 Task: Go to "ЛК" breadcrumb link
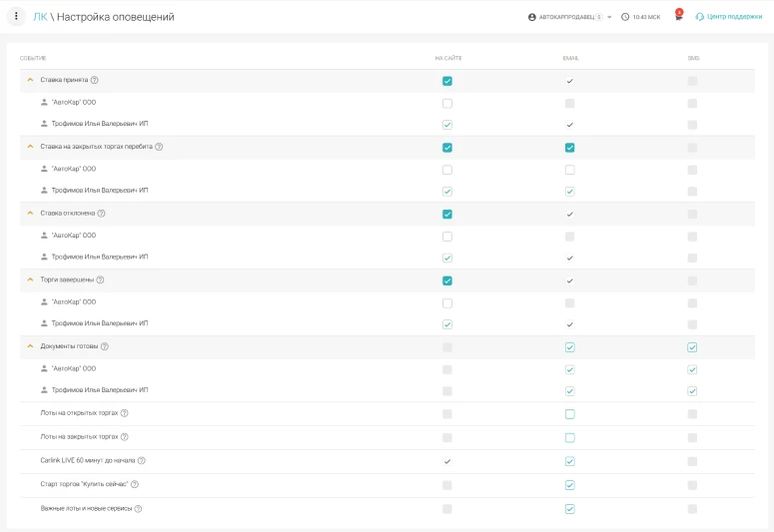[x=40, y=17]
